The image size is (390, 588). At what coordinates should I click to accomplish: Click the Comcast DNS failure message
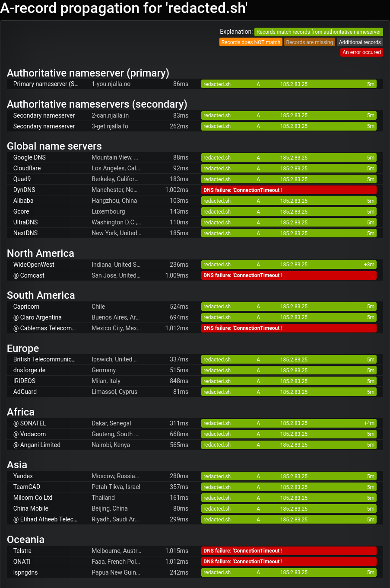[243, 275]
